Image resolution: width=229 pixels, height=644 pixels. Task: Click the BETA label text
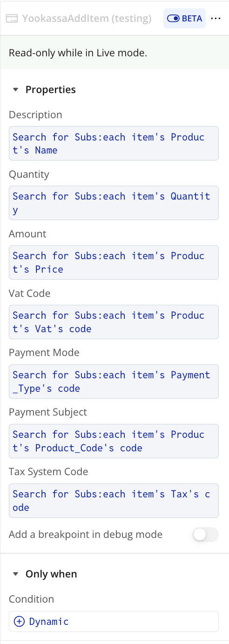click(x=192, y=19)
